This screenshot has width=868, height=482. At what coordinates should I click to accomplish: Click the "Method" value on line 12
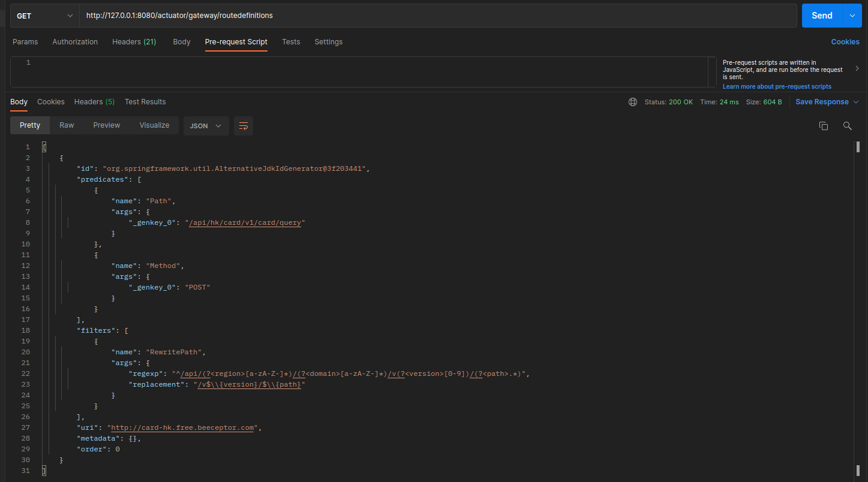pos(163,266)
